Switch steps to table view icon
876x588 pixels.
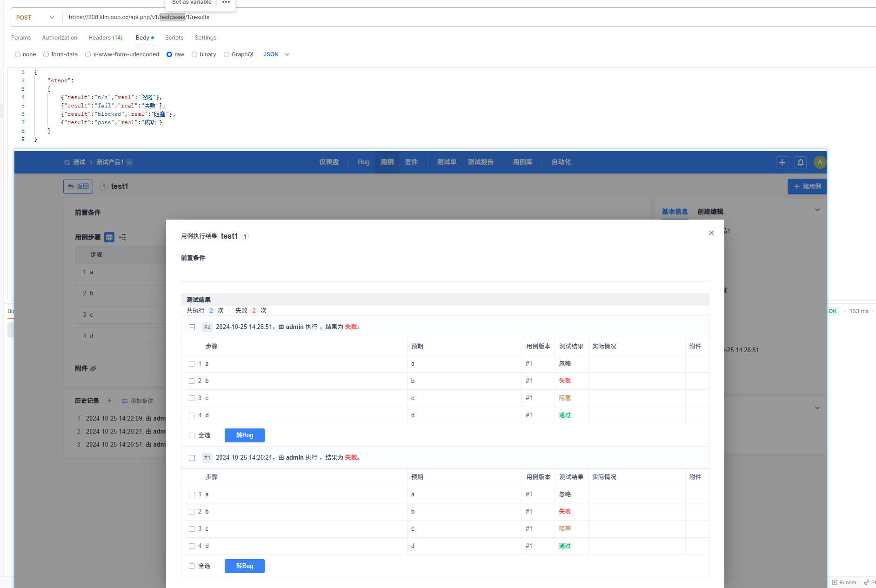[x=109, y=237]
